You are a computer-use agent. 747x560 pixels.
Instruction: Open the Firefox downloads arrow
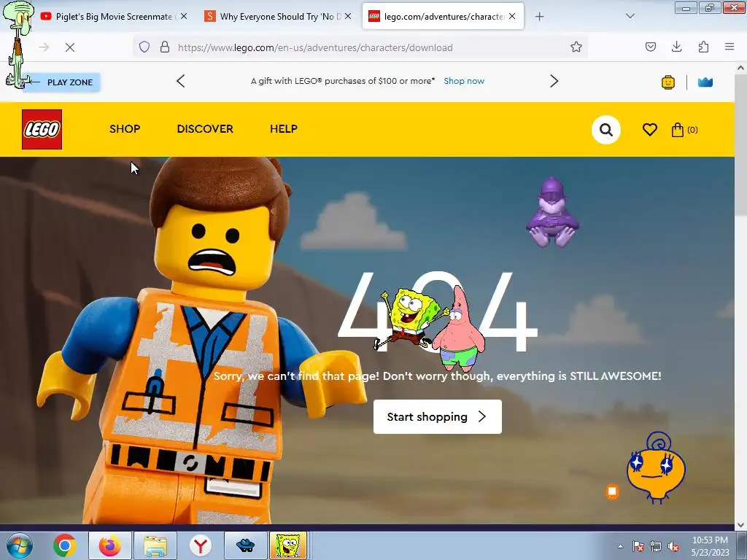676,47
